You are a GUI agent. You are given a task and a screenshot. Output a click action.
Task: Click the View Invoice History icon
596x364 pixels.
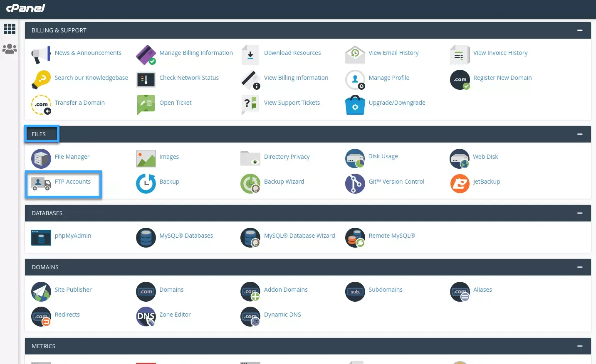tap(460, 55)
